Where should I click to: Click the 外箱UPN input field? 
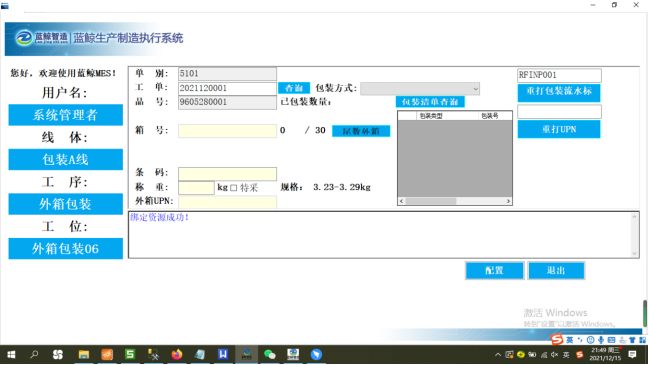(227, 202)
